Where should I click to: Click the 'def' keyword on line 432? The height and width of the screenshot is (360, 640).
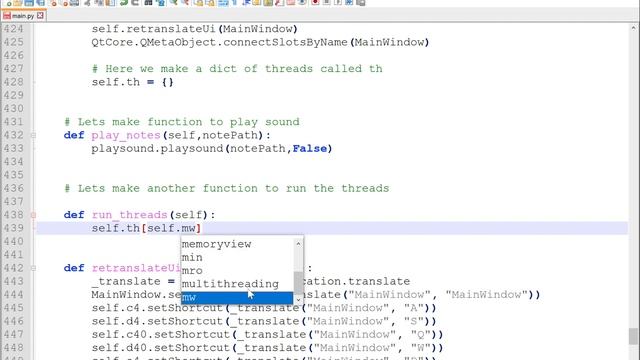point(74,135)
